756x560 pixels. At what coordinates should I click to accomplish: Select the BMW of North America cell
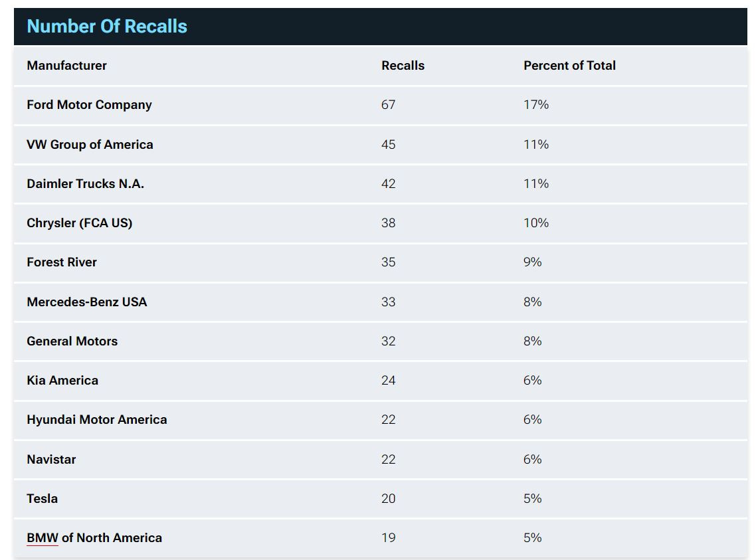point(94,538)
